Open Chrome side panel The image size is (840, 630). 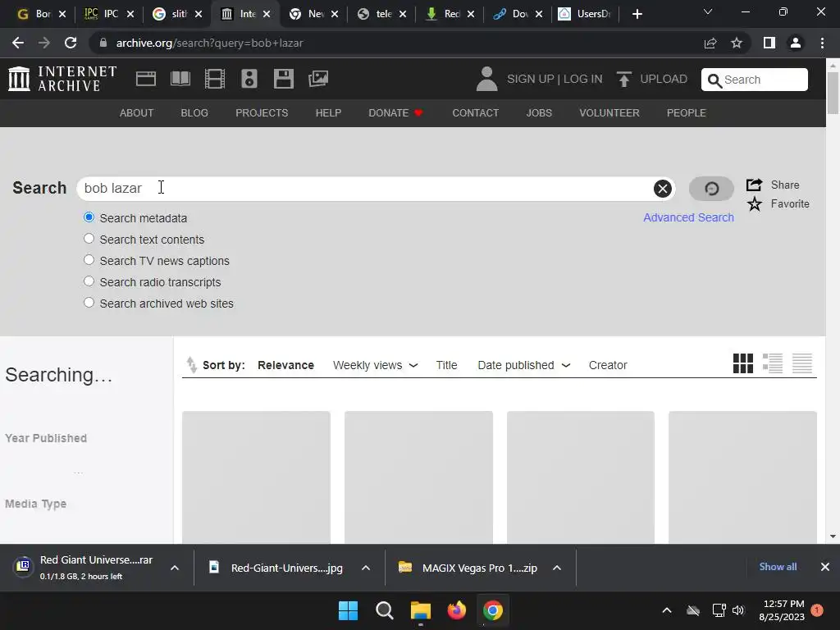(x=769, y=43)
